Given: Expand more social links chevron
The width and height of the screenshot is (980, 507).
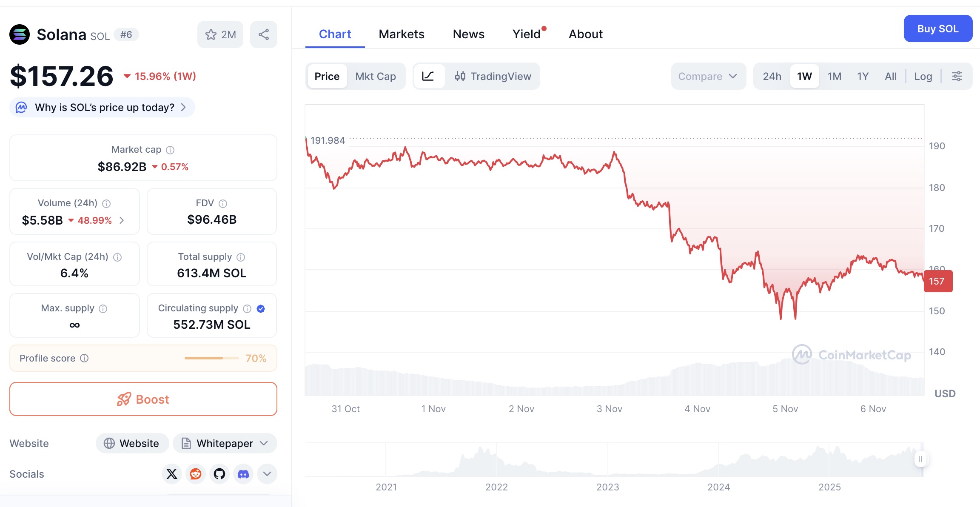Looking at the screenshot, I should click(x=267, y=474).
